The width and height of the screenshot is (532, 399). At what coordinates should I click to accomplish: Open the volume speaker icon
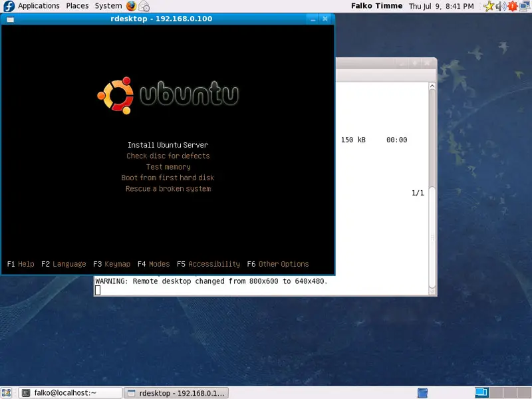(501, 6)
